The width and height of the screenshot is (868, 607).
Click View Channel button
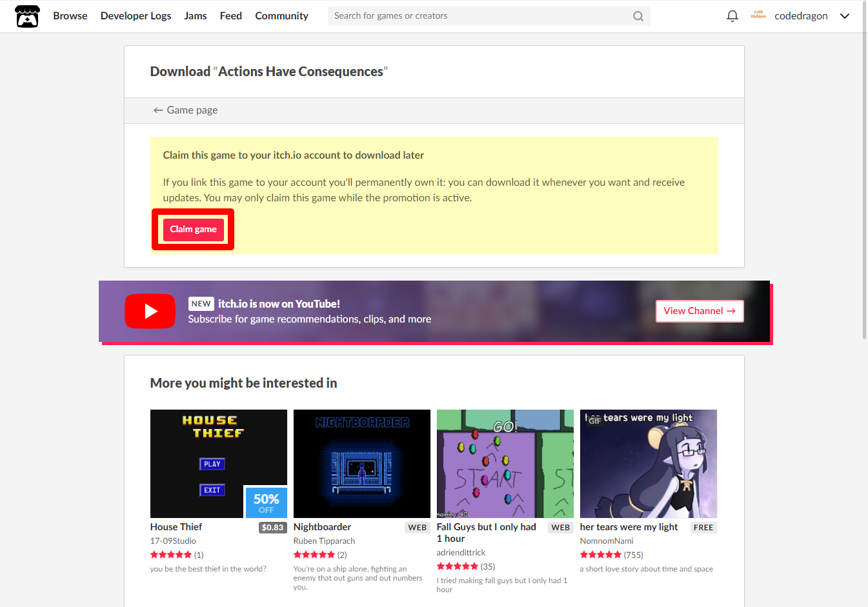point(700,311)
